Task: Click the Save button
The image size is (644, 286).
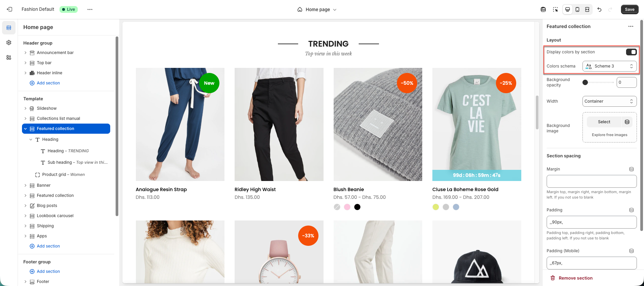Action: point(629,9)
